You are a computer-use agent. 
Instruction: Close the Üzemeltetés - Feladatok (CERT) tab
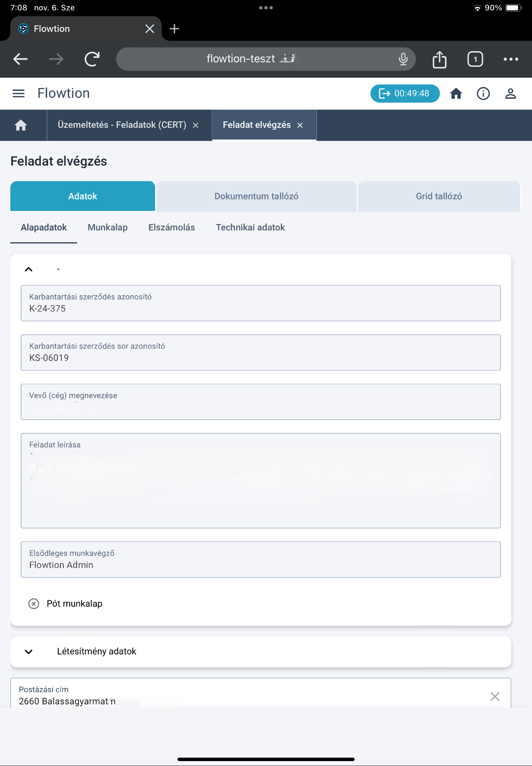pos(196,125)
